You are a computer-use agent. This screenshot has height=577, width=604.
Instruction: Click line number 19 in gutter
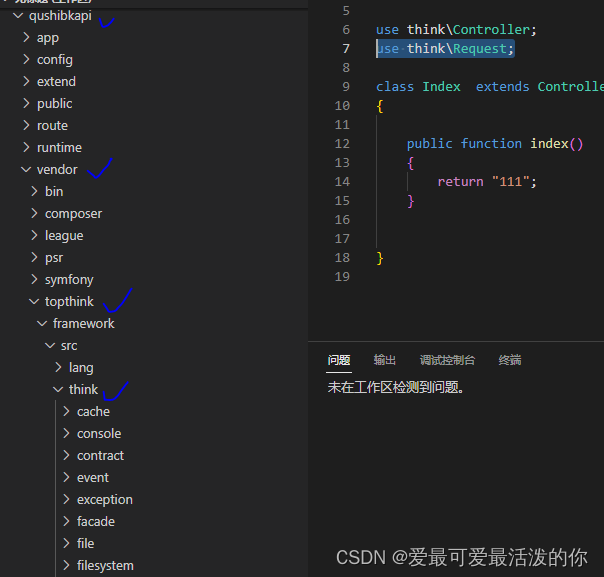point(342,277)
